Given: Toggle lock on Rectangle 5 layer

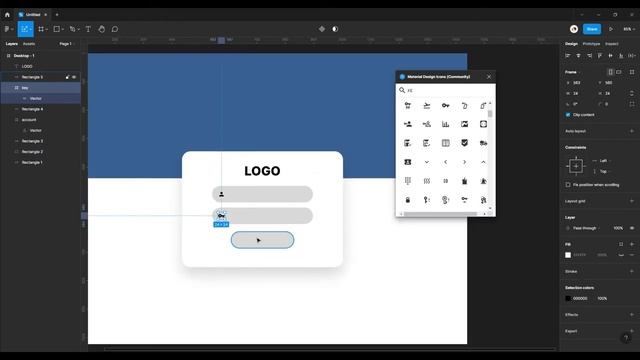Looking at the screenshot, I should tap(67, 77).
